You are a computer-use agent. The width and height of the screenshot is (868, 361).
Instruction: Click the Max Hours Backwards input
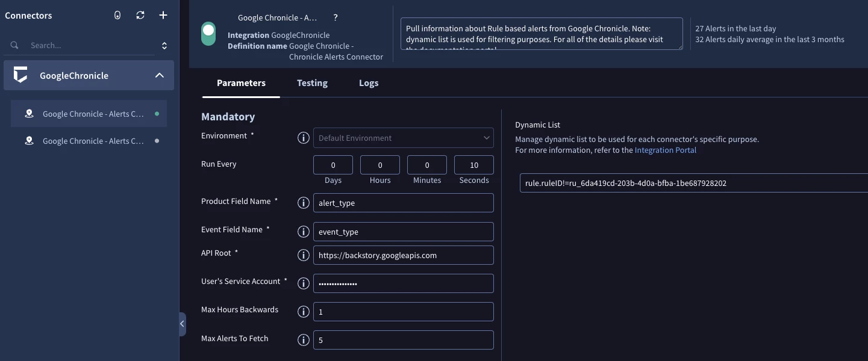pos(404,312)
